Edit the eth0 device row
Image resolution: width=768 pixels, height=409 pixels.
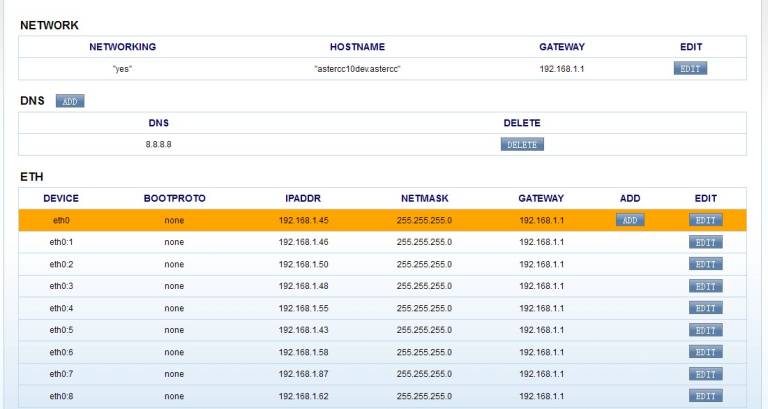click(705, 220)
